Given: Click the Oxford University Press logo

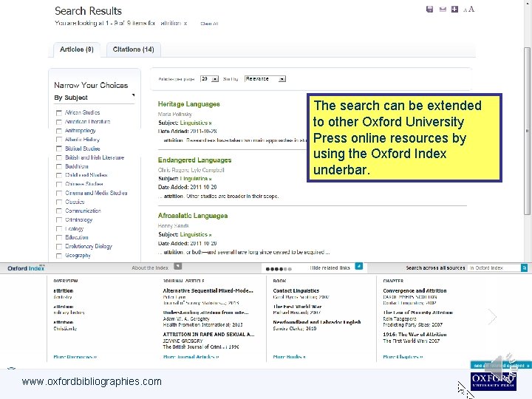Looking at the screenshot, I should [494, 381].
